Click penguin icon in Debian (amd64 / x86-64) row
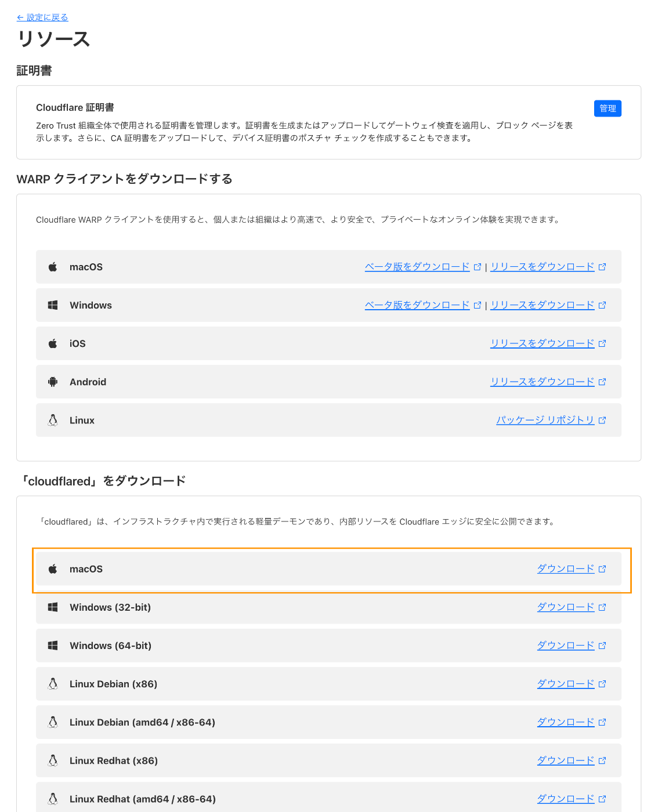Screen dimensions: 651x812 pos(53,722)
